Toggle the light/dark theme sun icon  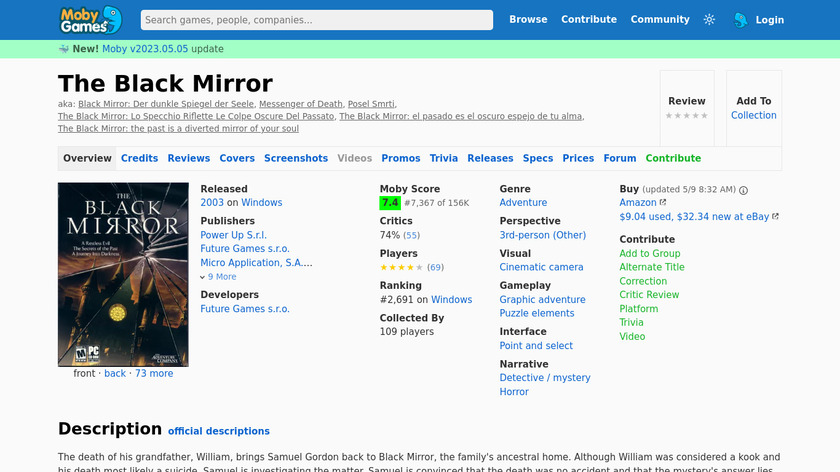click(709, 20)
